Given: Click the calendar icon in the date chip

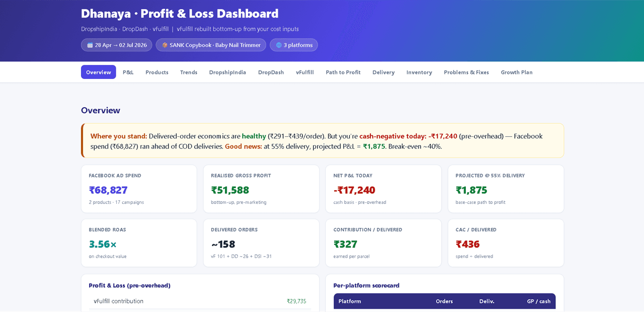Looking at the screenshot, I should (90, 45).
